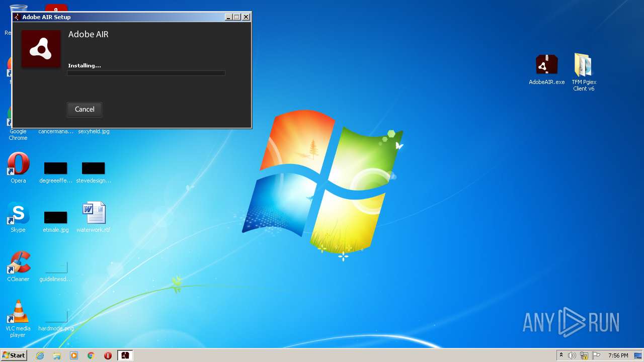
Task: Select the stevedesign... desktop file
Action: coord(94,172)
